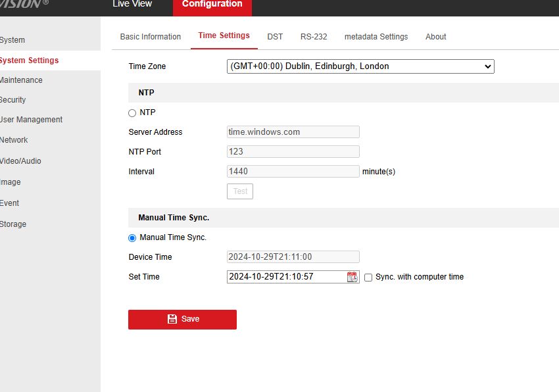Image resolution: width=559 pixels, height=392 pixels.
Task: Click the Save button
Action: pos(183,319)
